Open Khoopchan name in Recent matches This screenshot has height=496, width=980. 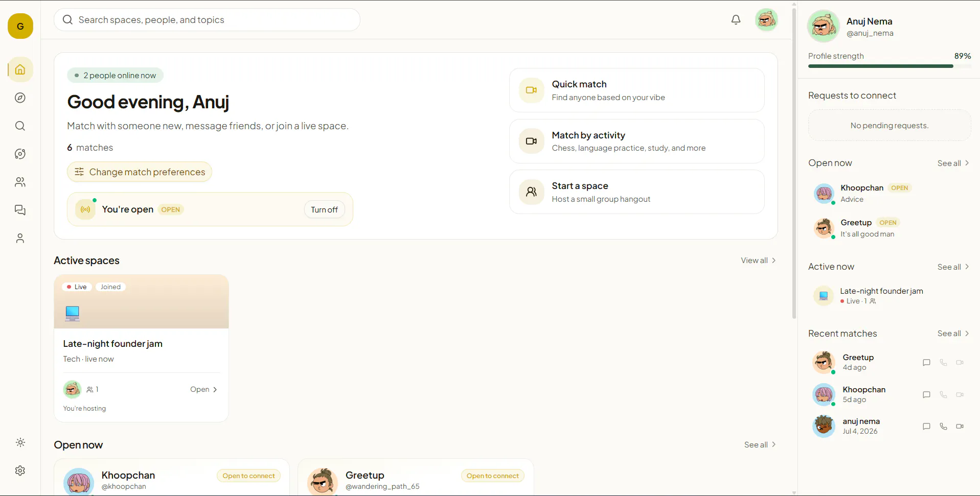point(864,390)
